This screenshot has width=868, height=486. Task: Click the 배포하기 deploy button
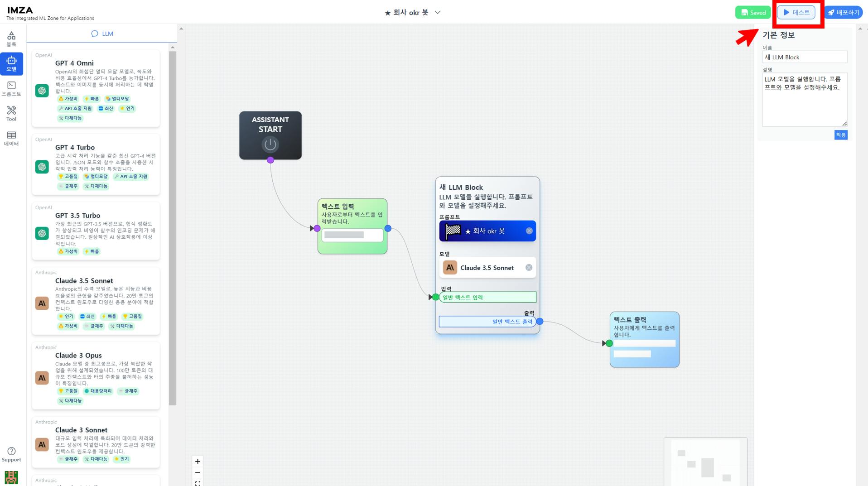coord(844,12)
